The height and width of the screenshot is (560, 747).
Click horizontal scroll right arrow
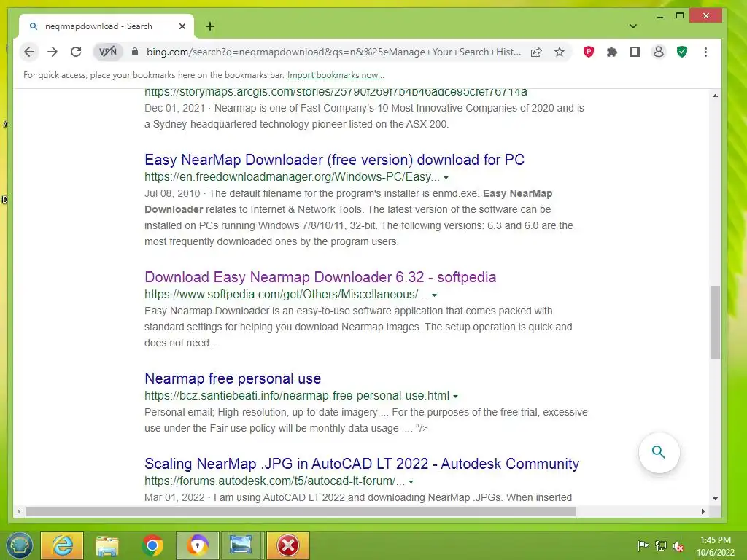pos(703,511)
